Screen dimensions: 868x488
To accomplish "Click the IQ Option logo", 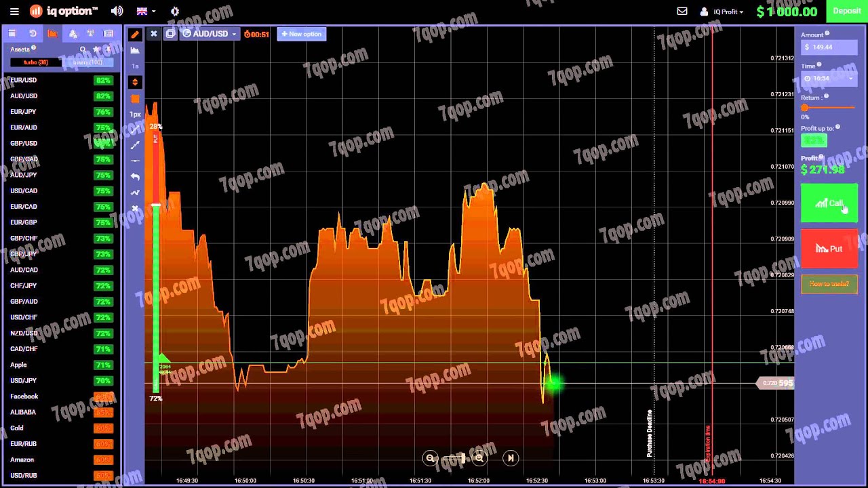I will [x=64, y=11].
